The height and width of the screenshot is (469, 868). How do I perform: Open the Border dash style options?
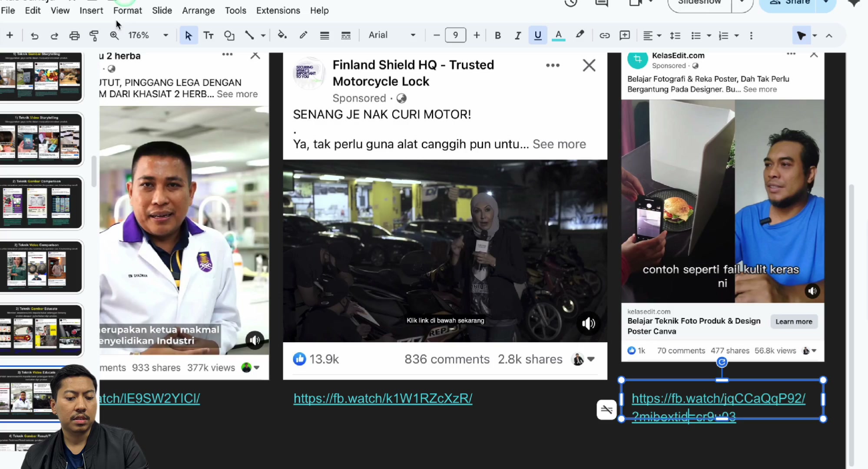(346, 36)
